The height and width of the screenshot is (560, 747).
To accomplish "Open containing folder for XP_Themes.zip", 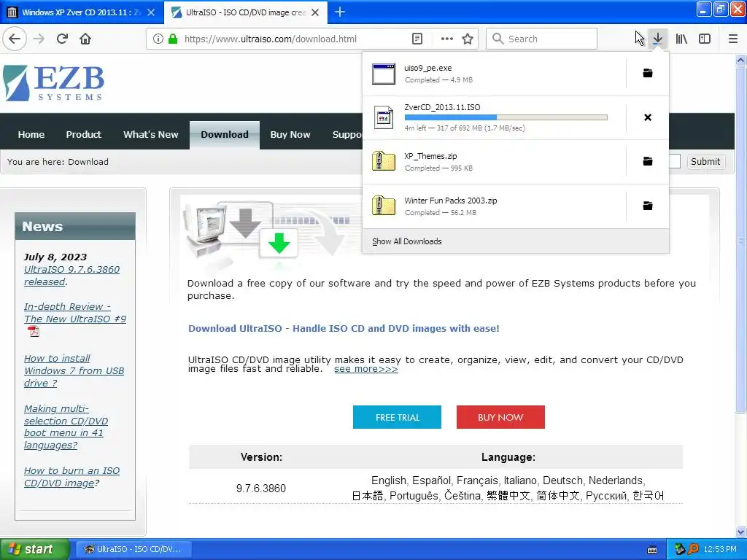I will (648, 161).
